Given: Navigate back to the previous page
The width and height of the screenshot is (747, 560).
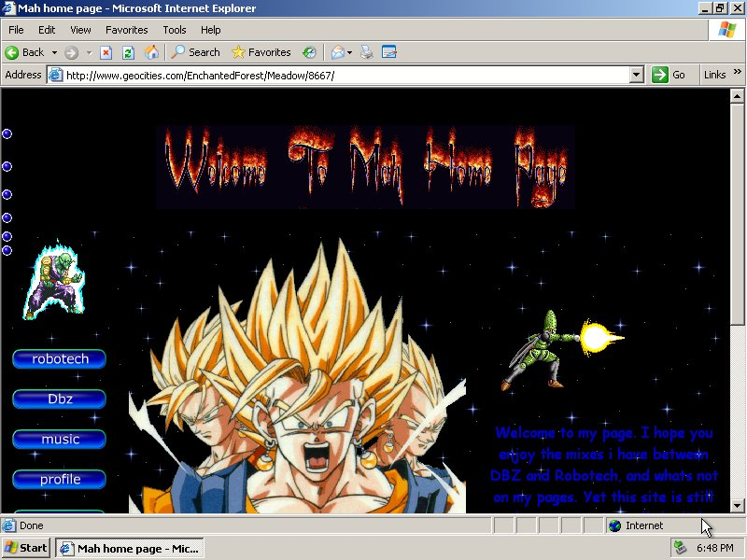Looking at the screenshot, I should click(x=28, y=52).
